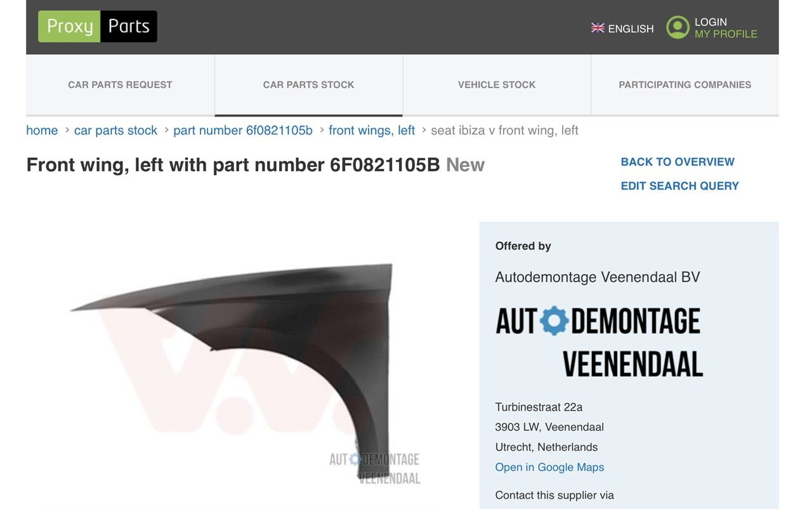This screenshot has height=509, width=812.
Task: Click Offered by label
Action: [x=523, y=246]
